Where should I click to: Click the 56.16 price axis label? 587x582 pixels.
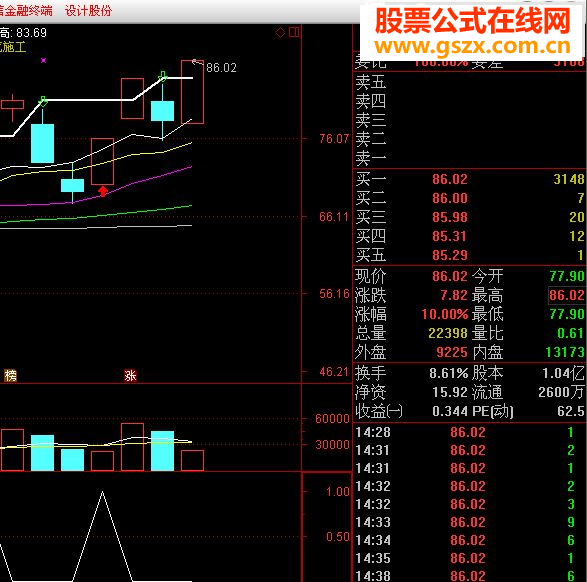click(x=334, y=294)
